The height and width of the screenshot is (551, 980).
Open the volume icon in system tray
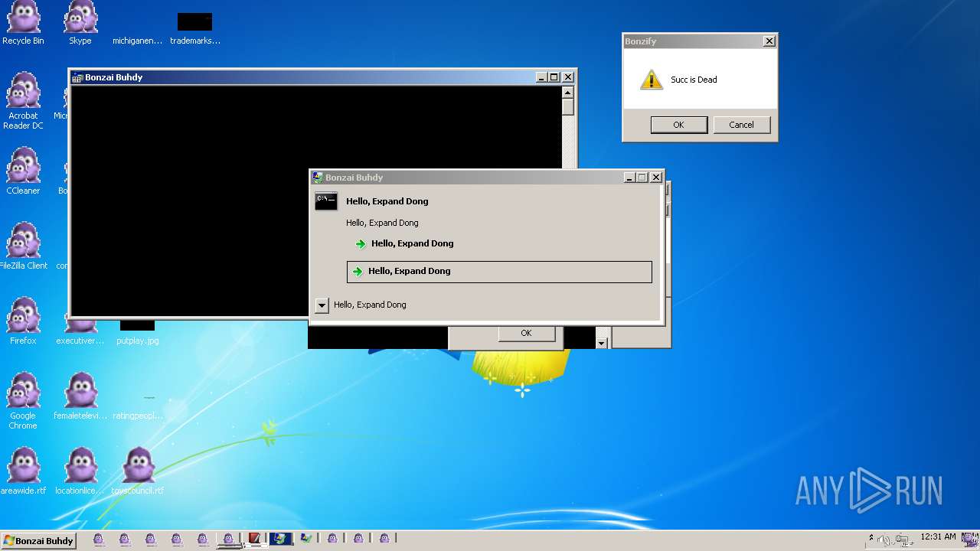(885, 540)
